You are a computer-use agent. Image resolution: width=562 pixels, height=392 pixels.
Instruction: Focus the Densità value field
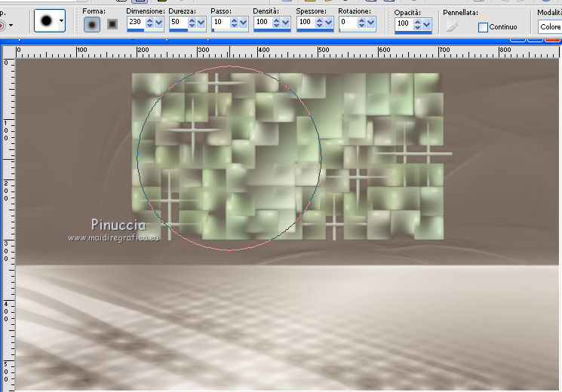point(263,22)
